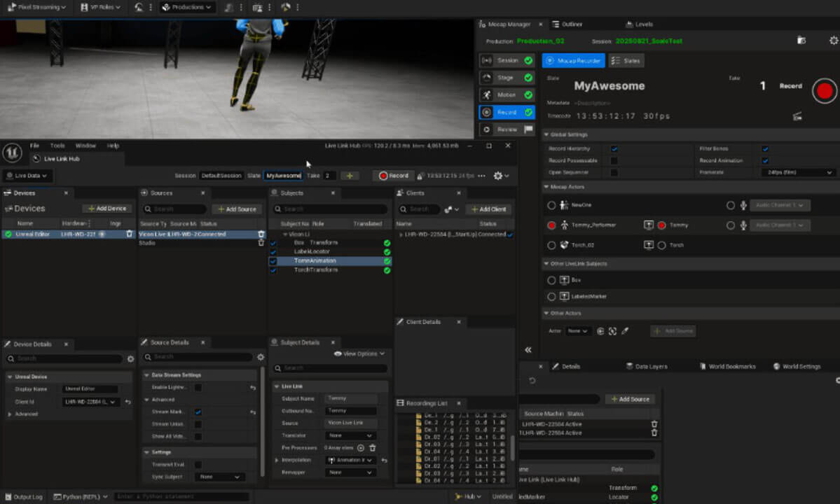Toggle the Record Possessable checkbox
The width and height of the screenshot is (840, 504).
coord(614,160)
